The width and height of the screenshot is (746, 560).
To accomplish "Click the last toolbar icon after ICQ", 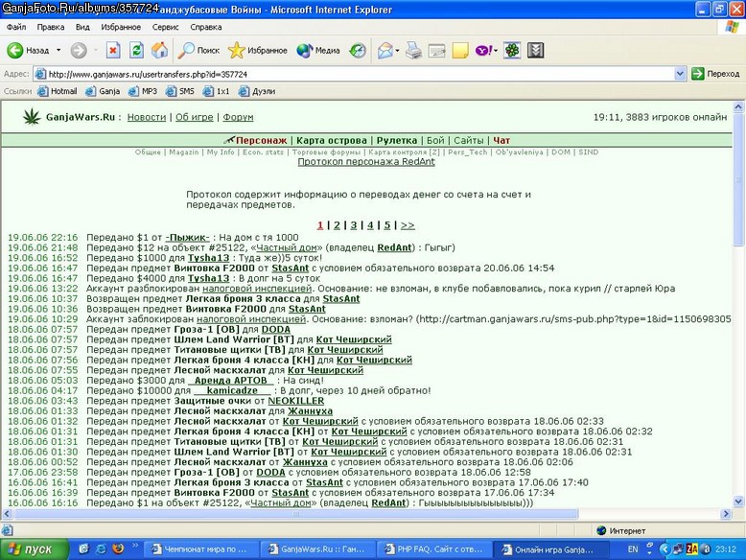I will (535, 51).
